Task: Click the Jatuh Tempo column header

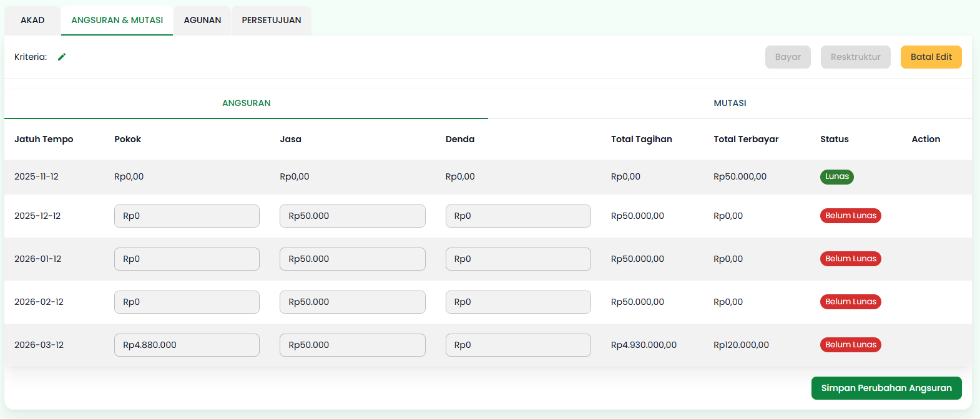Action: 44,139
